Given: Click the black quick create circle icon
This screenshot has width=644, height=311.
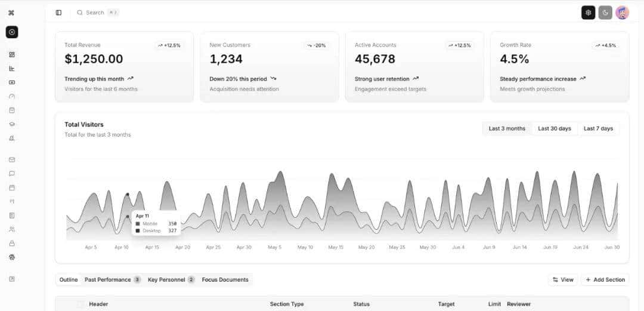Looking at the screenshot, I should click(12, 32).
